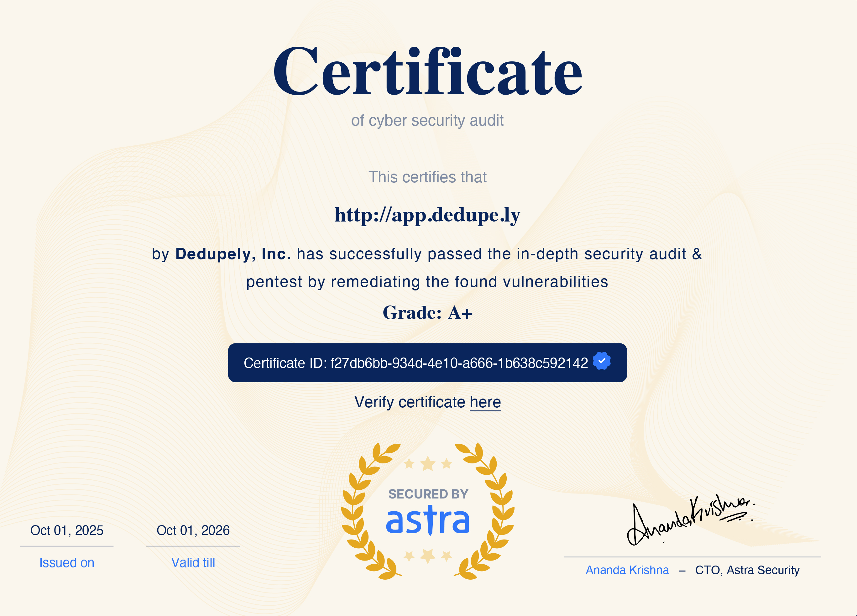Click 'CTO, Astra Security' title text
This screenshot has width=857, height=616.
click(x=747, y=570)
